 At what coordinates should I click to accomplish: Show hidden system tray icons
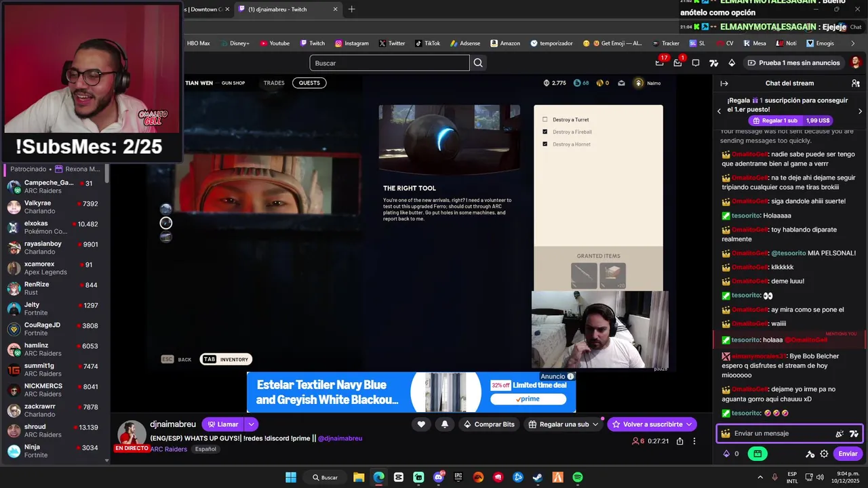[x=759, y=477]
